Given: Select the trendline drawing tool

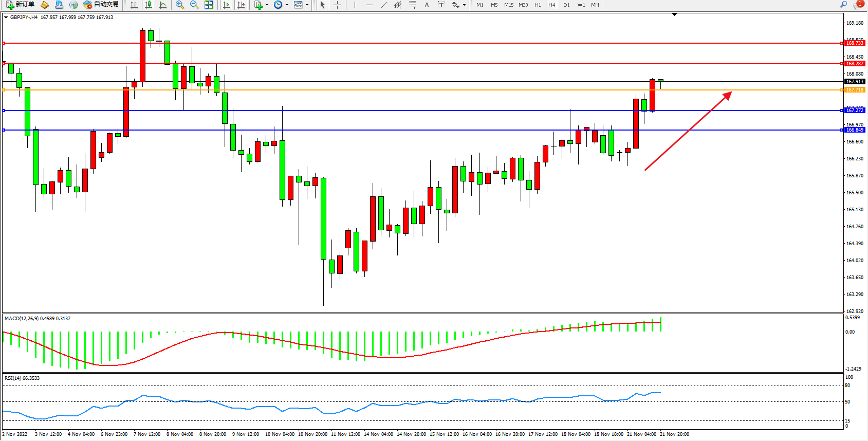Looking at the screenshot, I should point(383,5).
